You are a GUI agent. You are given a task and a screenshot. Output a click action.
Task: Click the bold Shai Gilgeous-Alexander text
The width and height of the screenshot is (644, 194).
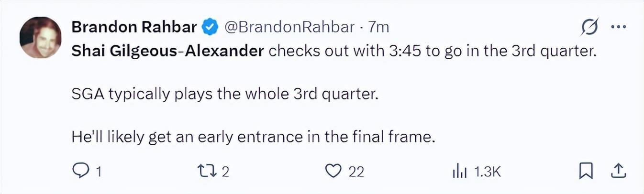pyautogui.click(x=167, y=51)
